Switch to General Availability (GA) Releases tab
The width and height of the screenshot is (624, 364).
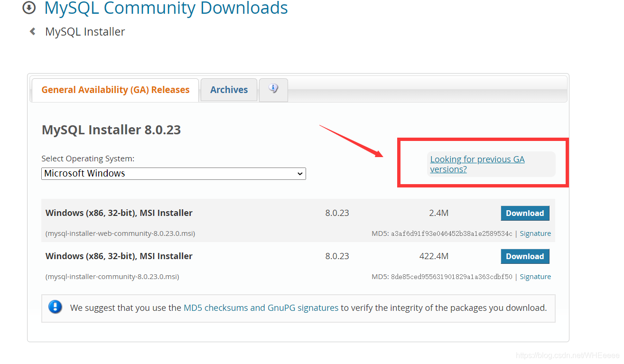[x=115, y=90]
